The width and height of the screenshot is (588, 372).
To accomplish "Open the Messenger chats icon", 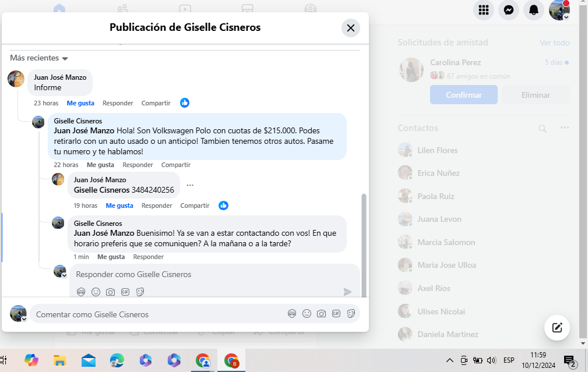I will coord(509,10).
